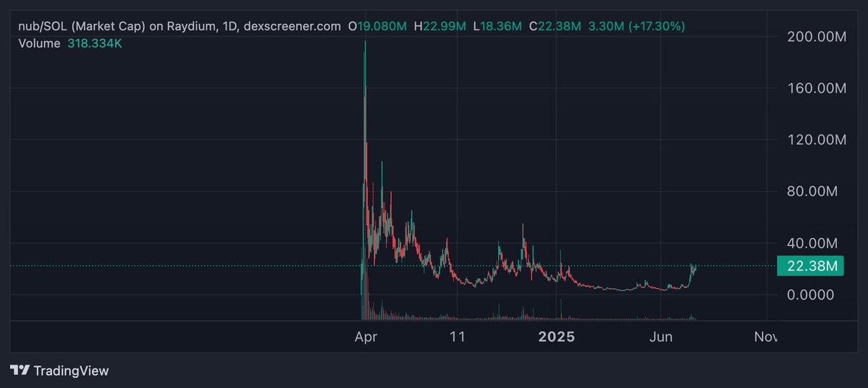
Task: Click the green 22.38M current price label
Action: 810,266
